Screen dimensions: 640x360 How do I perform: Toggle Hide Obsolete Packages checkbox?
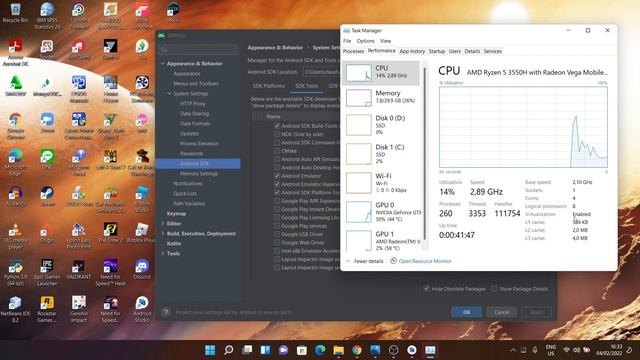(426, 289)
